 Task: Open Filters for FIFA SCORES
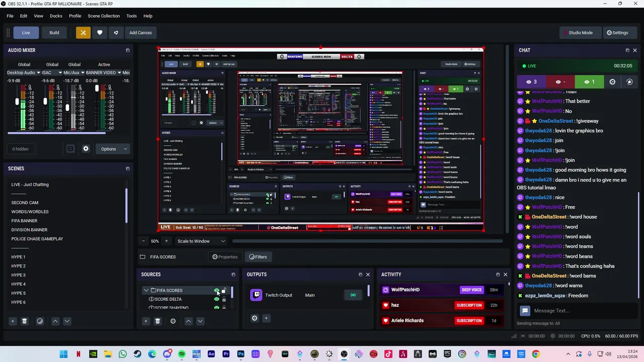coord(258,257)
